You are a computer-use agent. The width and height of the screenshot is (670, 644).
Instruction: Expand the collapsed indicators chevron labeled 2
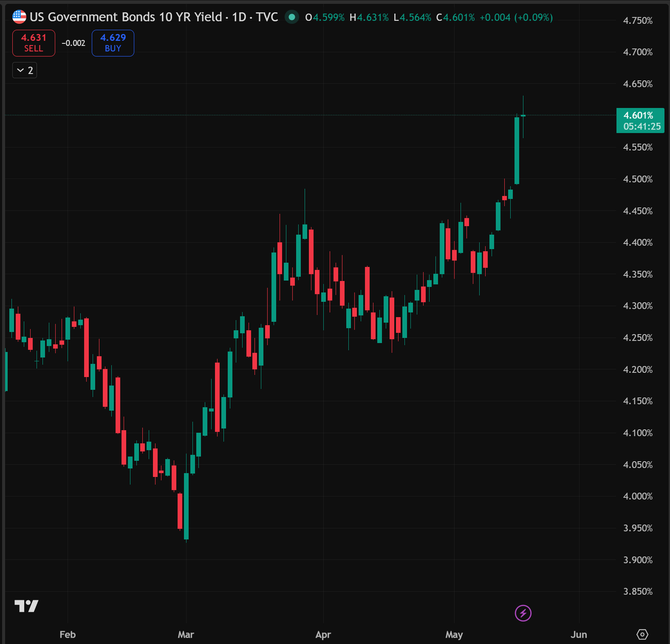[25, 70]
